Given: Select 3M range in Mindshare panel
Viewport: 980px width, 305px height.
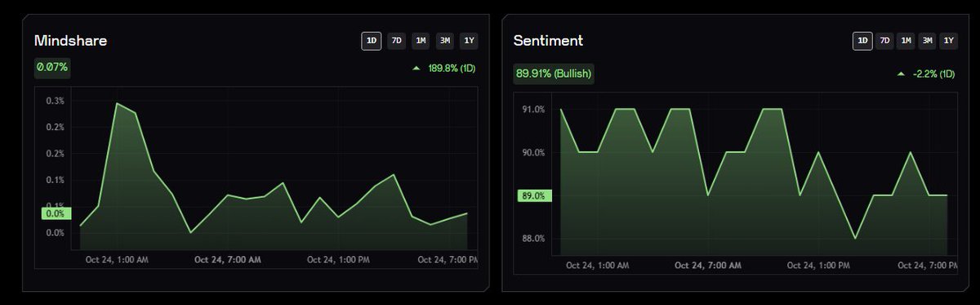Looking at the screenshot, I should tap(444, 41).
